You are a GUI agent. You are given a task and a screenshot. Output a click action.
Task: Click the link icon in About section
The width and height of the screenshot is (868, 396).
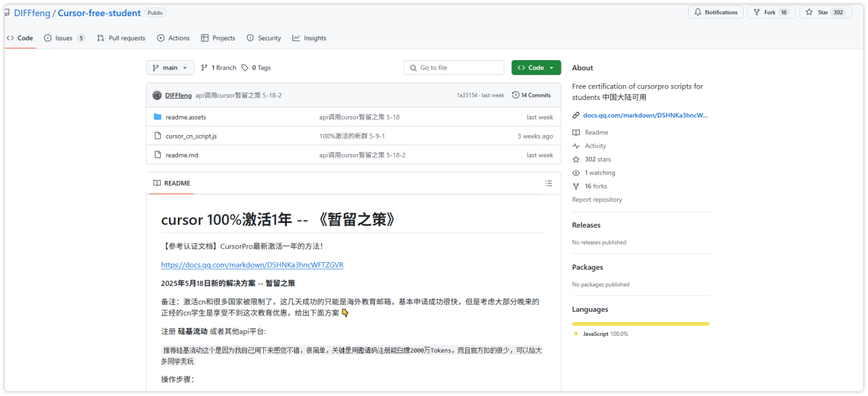(x=576, y=115)
